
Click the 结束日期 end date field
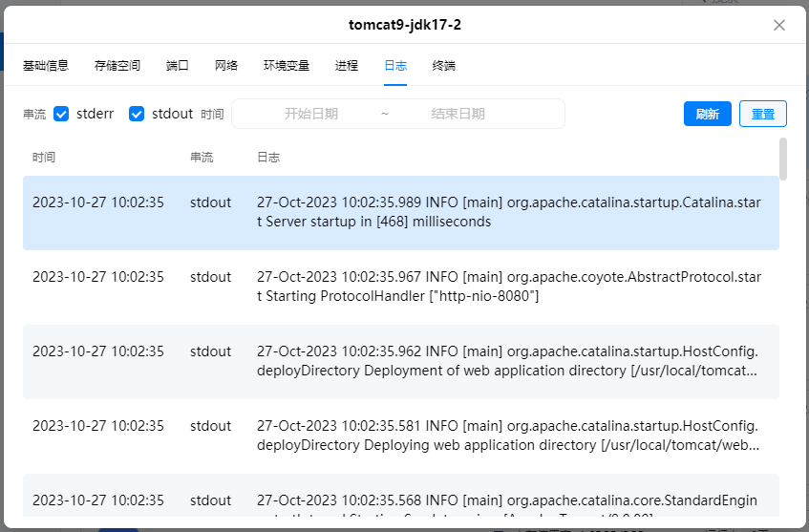click(458, 114)
